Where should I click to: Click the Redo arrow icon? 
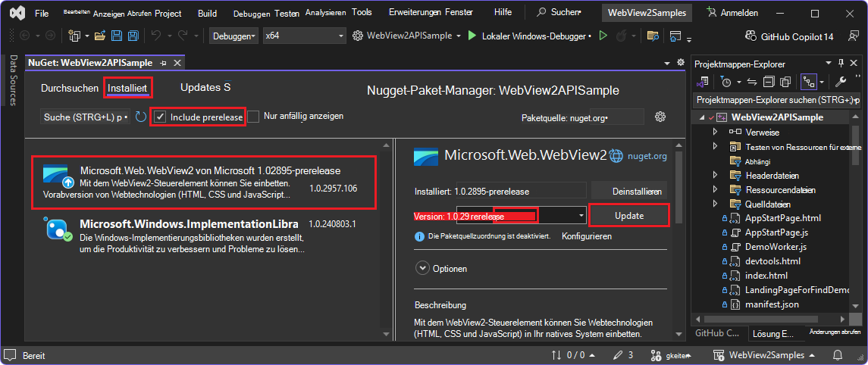pyautogui.click(x=183, y=36)
